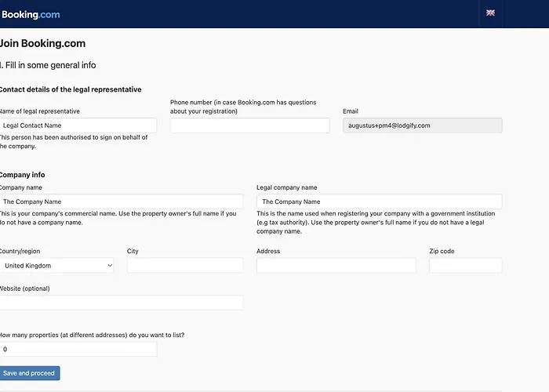Screen dimensions: 549x392
Task: Click the Legal company name input field
Action: point(379,201)
